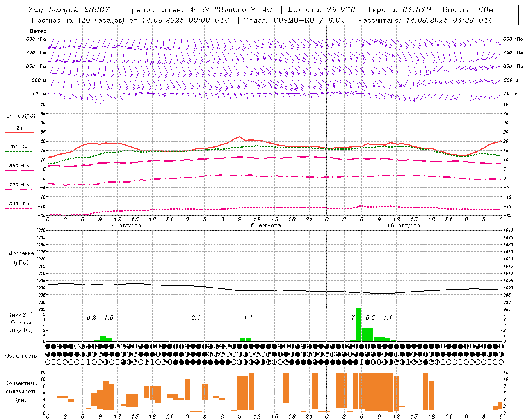Select the Давление pressure panel label
Viewport: 525px width, 420px height.
point(21,253)
